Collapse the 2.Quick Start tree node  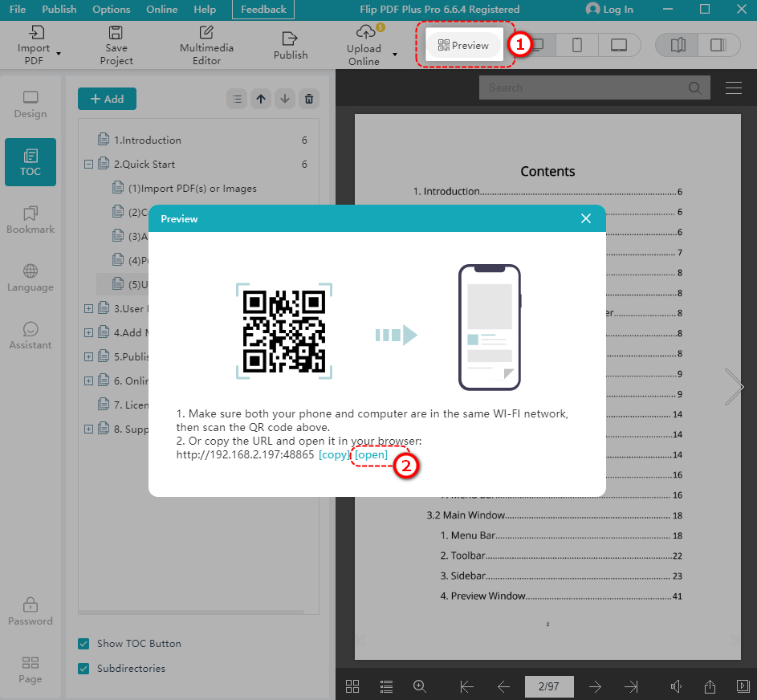pyautogui.click(x=88, y=164)
